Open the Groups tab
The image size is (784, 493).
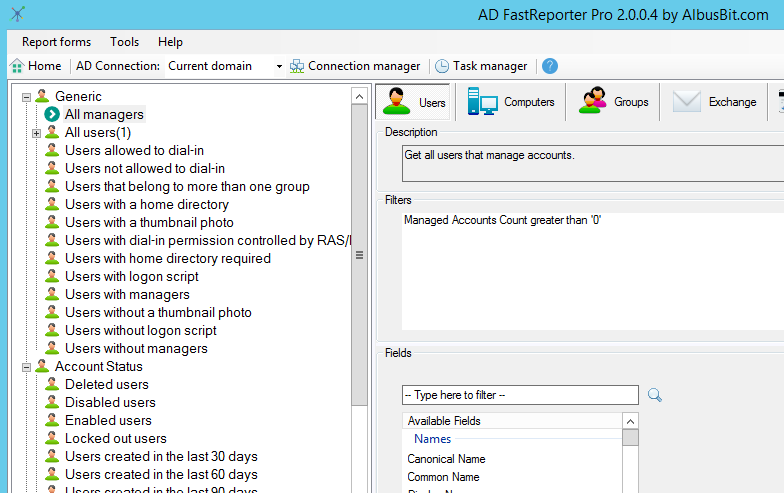(614, 102)
